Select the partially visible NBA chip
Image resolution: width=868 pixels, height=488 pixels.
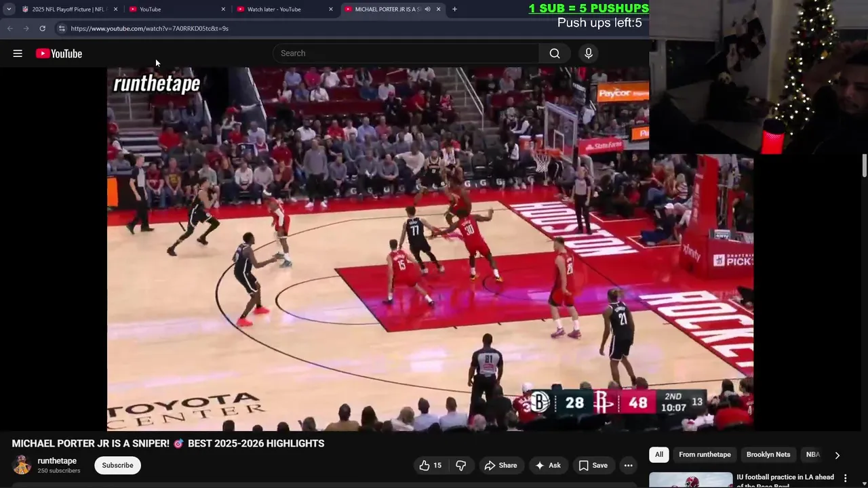coord(812,455)
